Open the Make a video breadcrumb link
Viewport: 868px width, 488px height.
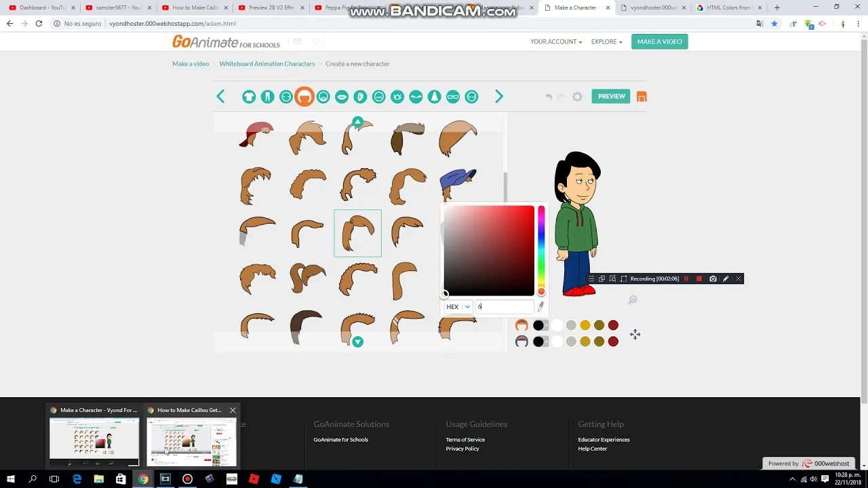coord(191,64)
